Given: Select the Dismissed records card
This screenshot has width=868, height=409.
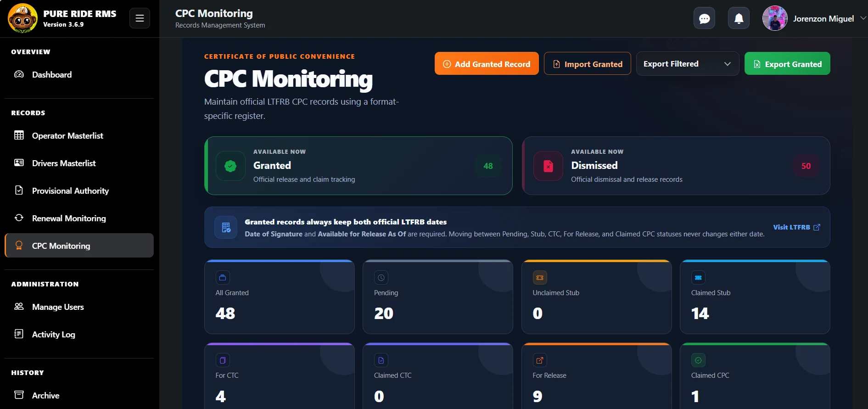Looking at the screenshot, I should coord(676,166).
